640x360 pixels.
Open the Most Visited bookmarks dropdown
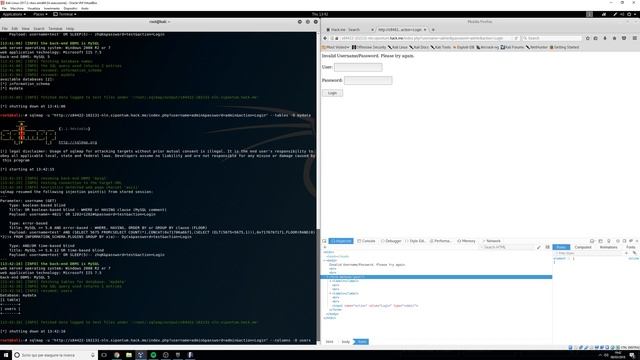pyautogui.click(x=336, y=47)
